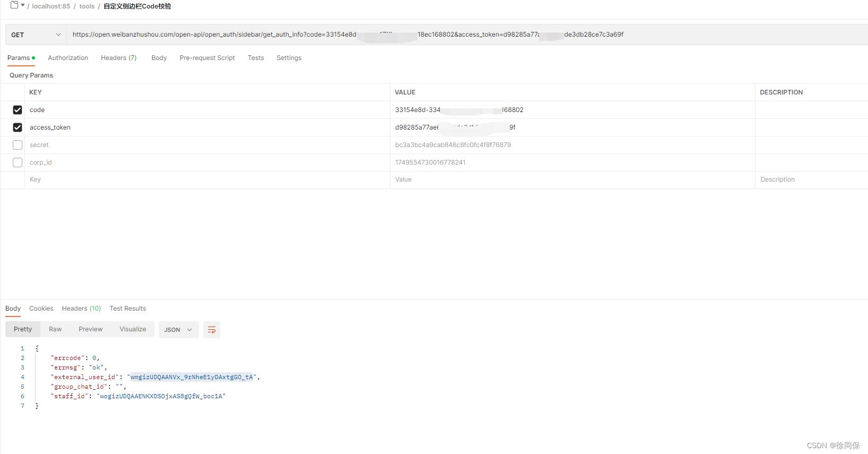Select the Raw response view
The image size is (868, 454).
click(55, 329)
